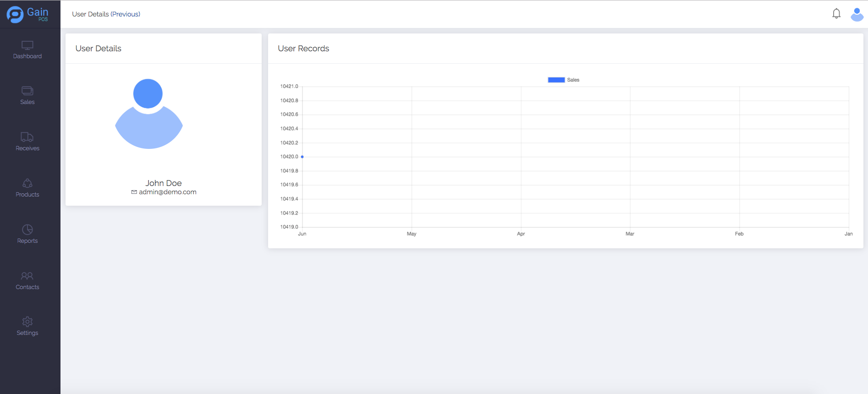The height and width of the screenshot is (394, 868).
Task: Select the Receives truck icon
Action: [x=27, y=137]
